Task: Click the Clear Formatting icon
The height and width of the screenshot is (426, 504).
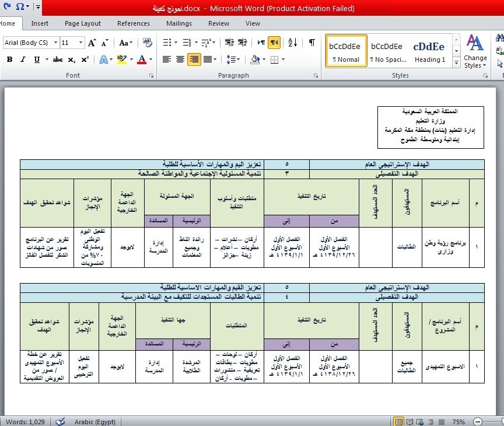Action: [x=147, y=43]
